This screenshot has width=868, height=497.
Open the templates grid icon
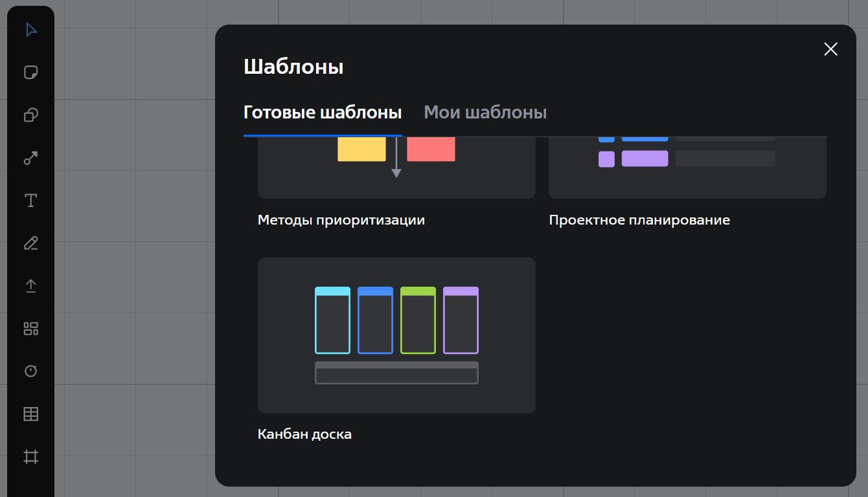coord(31,329)
